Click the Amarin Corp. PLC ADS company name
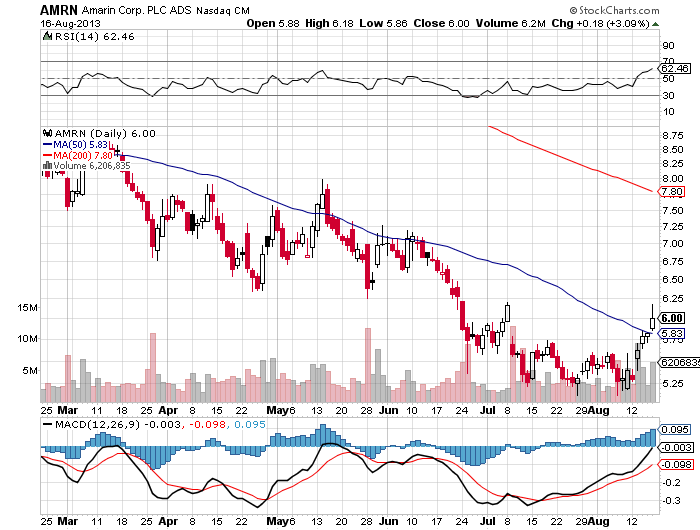This screenshot has width=700, height=530. coord(137,10)
